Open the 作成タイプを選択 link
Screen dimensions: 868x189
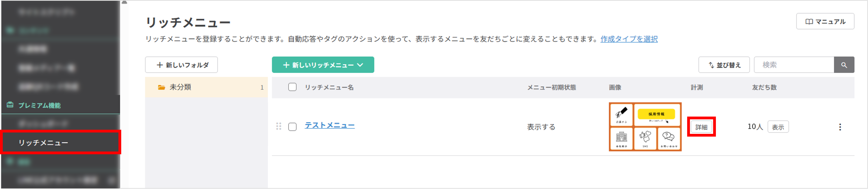629,39
